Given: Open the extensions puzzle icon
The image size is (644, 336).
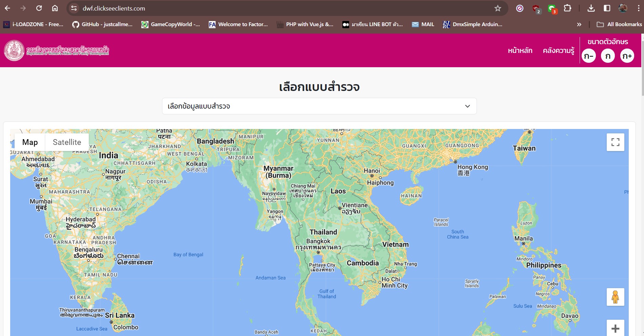Looking at the screenshot, I should coord(567,8).
